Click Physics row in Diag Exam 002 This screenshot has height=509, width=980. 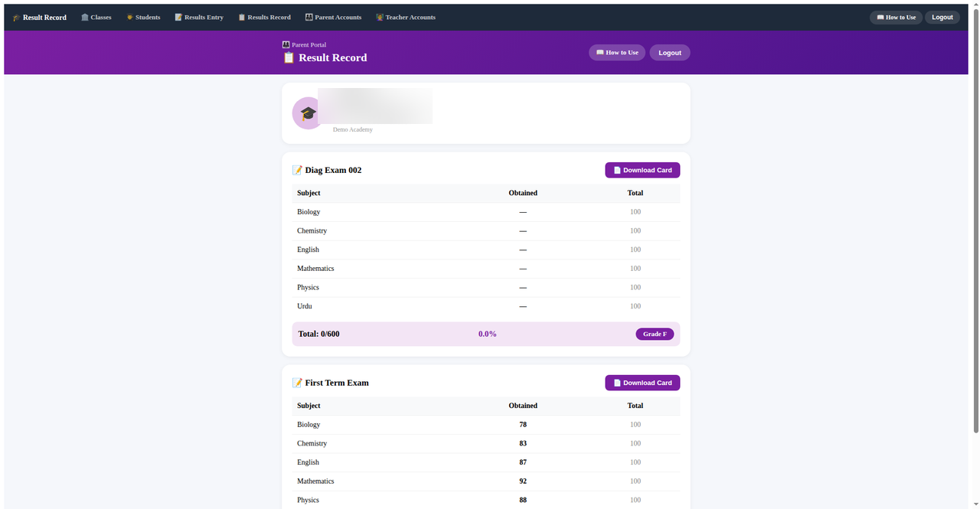486,288
